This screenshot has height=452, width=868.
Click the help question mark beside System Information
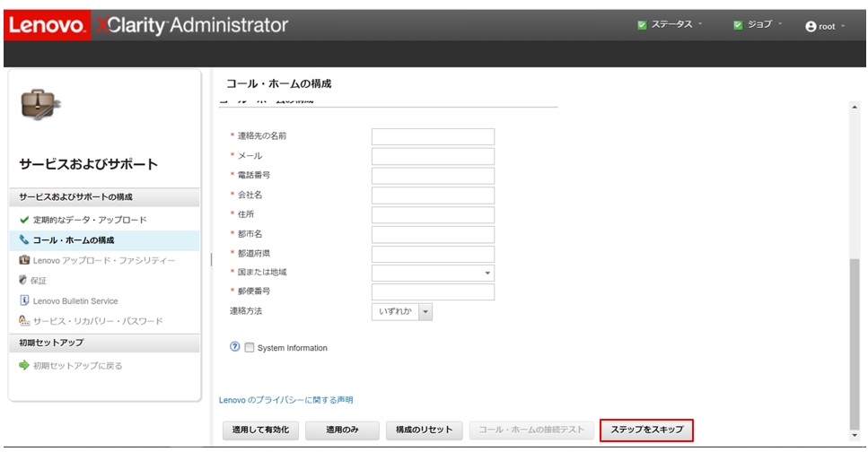pyautogui.click(x=234, y=347)
